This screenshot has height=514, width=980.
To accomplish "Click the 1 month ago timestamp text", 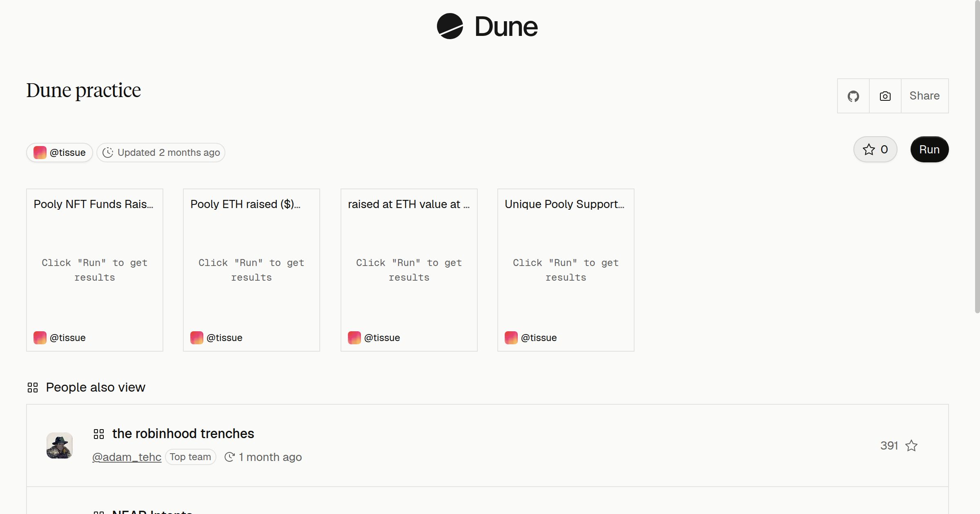I will point(270,457).
